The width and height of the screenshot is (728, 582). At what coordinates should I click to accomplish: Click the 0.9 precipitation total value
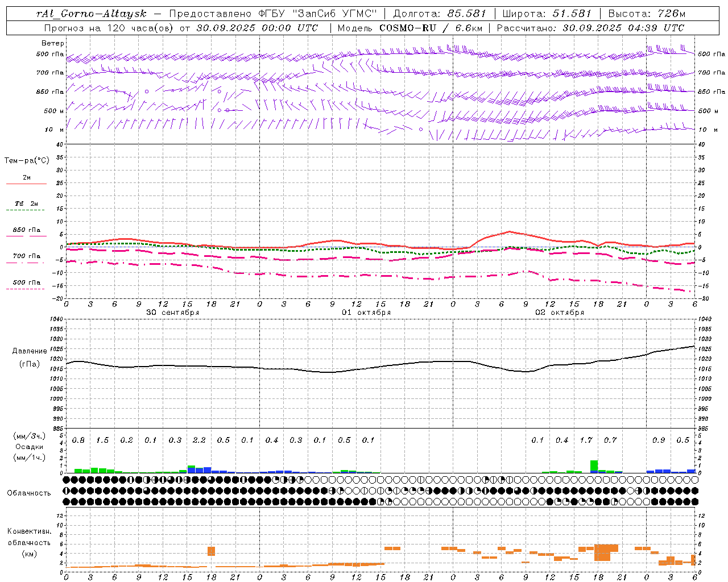[659, 440]
